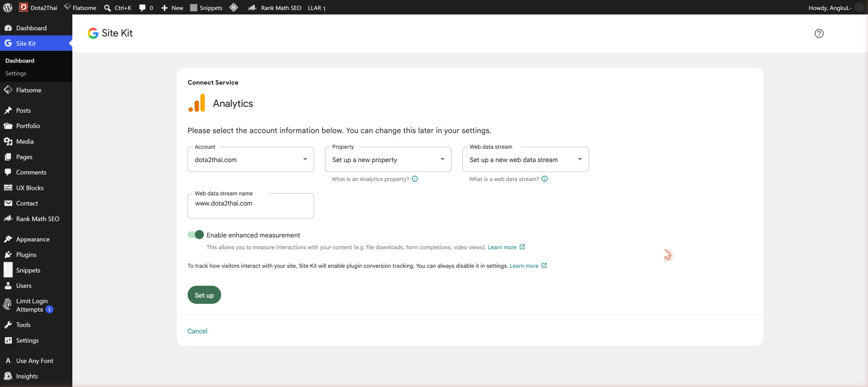Open Posts in the sidebar
868x387 pixels.
[36, 110]
